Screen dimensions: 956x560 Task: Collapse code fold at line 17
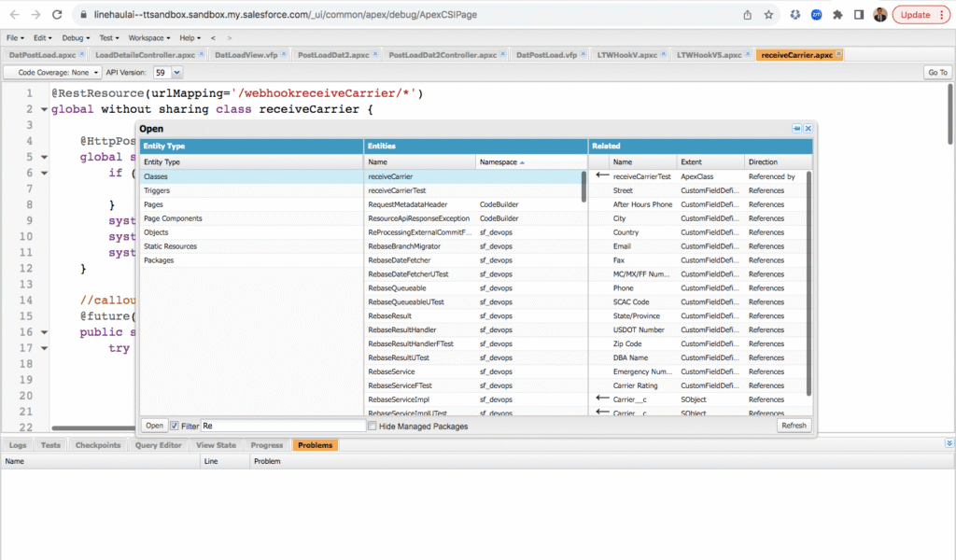coord(44,348)
